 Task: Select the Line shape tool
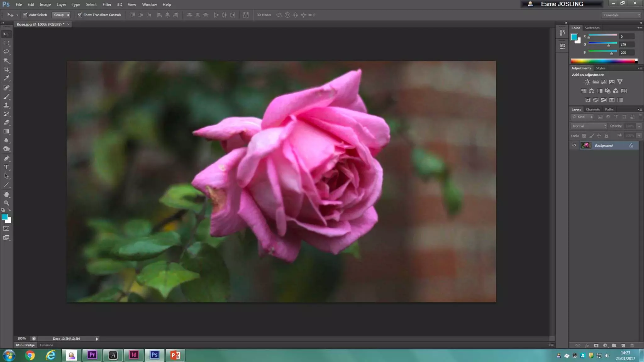click(6, 185)
